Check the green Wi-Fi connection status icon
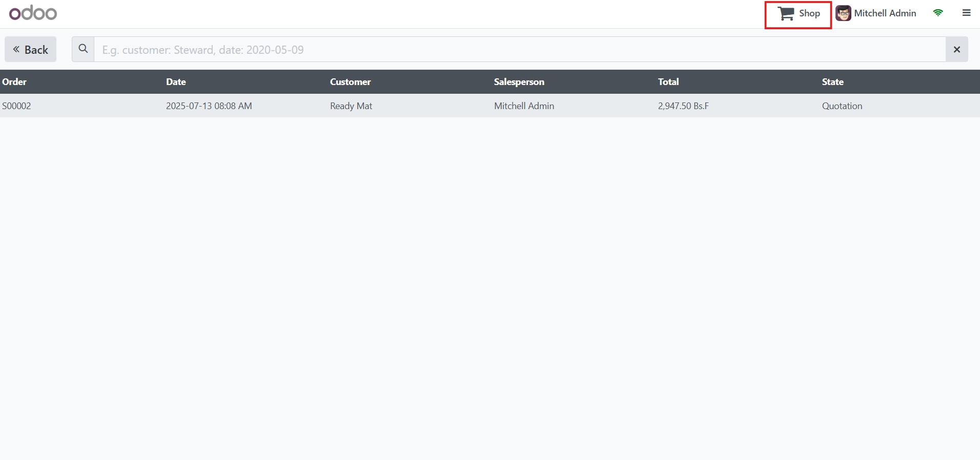The height and width of the screenshot is (460, 980). click(938, 13)
